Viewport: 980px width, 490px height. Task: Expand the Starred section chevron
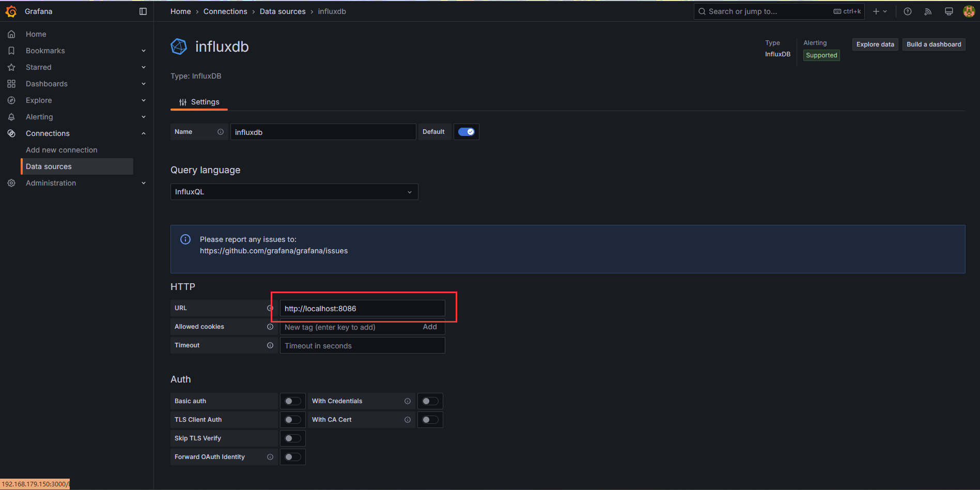click(x=144, y=67)
